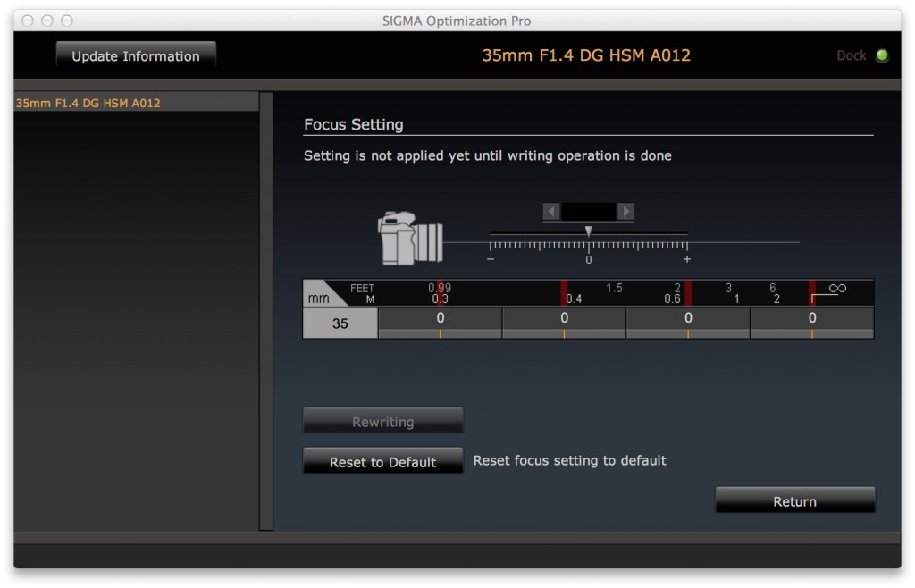This screenshot has width=915, height=588.
Task: Select third focus cell for 0.6m distance
Action: [688, 321]
